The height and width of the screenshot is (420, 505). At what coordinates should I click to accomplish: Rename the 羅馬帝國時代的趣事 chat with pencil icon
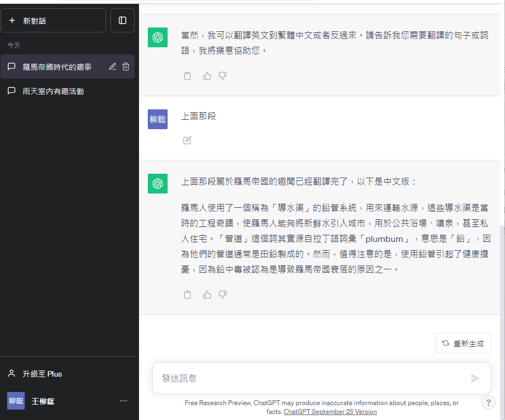(x=113, y=67)
